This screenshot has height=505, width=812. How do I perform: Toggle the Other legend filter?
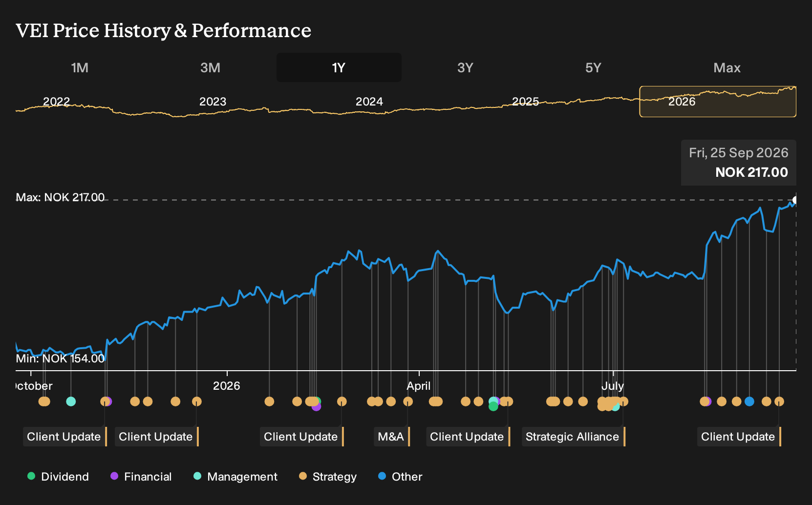(x=400, y=477)
